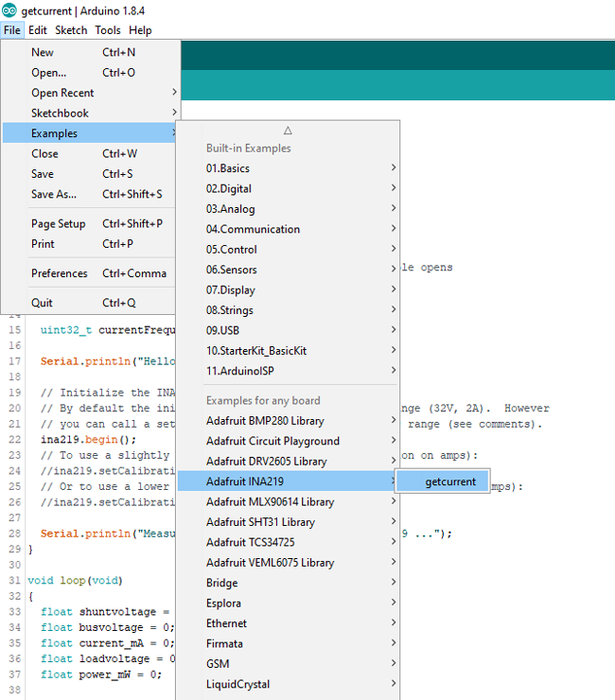Open the getcurrent example sketch

443,481
